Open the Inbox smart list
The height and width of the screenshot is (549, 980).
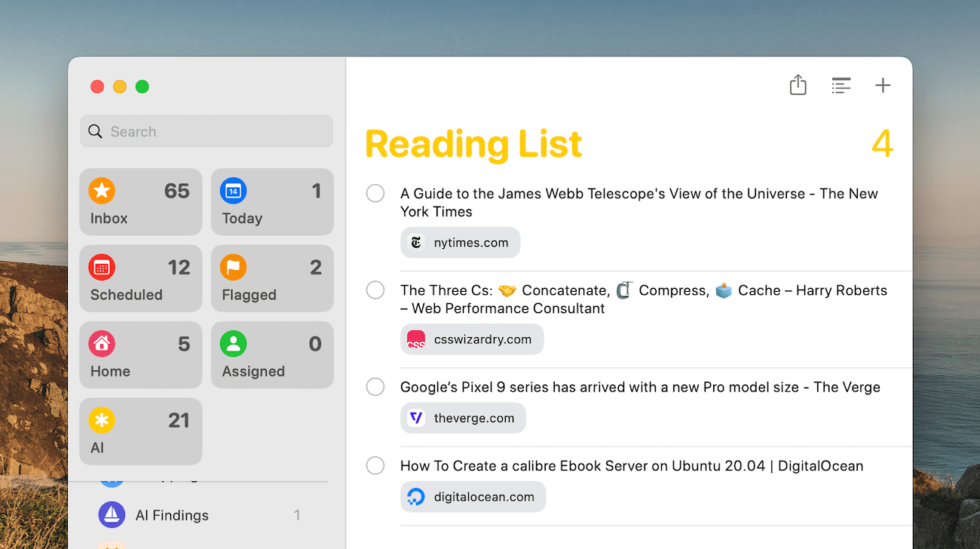[140, 202]
